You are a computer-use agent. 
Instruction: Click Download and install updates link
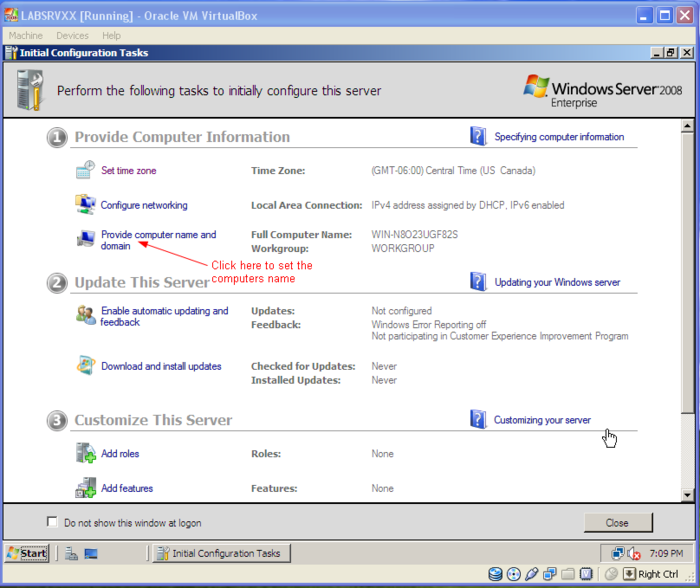point(161,366)
